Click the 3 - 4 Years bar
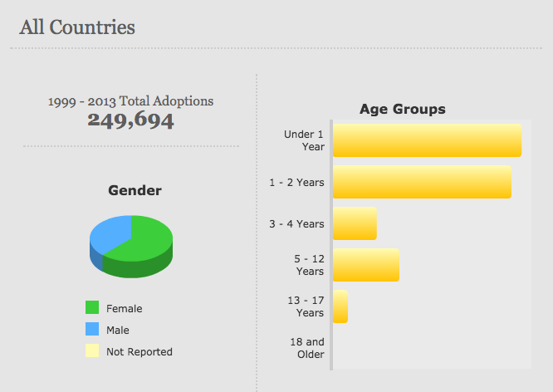The image size is (553, 392). click(x=355, y=223)
